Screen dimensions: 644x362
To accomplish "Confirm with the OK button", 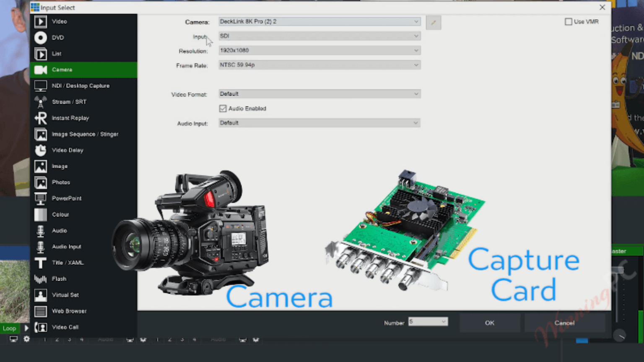I will point(490,323).
